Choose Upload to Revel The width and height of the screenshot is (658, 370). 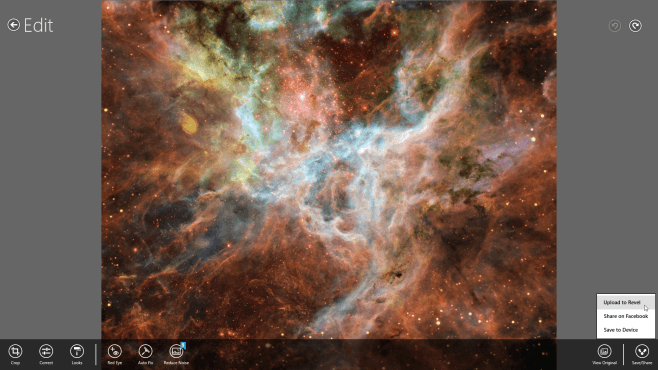click(x=626, y=302)
